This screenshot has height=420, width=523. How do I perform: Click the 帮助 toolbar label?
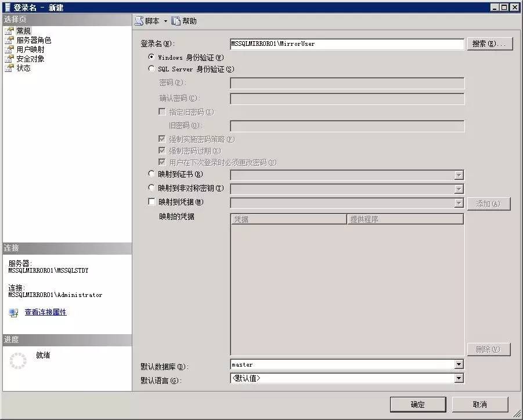tap(189, 21)
